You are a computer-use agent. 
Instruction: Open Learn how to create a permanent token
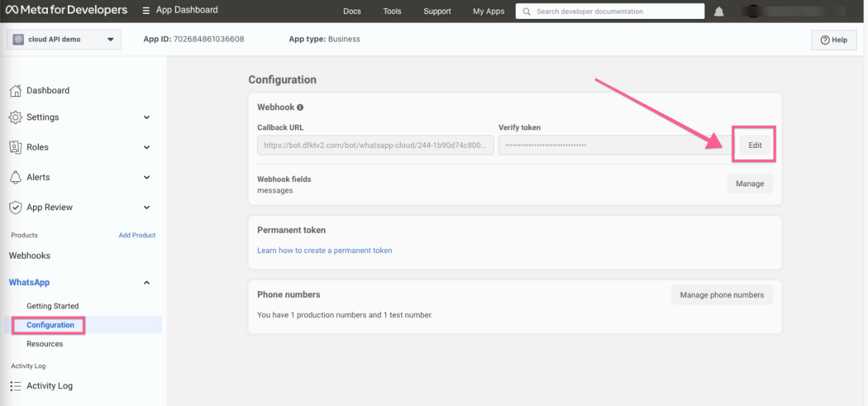pyautogui.click(x=325, y=251)
